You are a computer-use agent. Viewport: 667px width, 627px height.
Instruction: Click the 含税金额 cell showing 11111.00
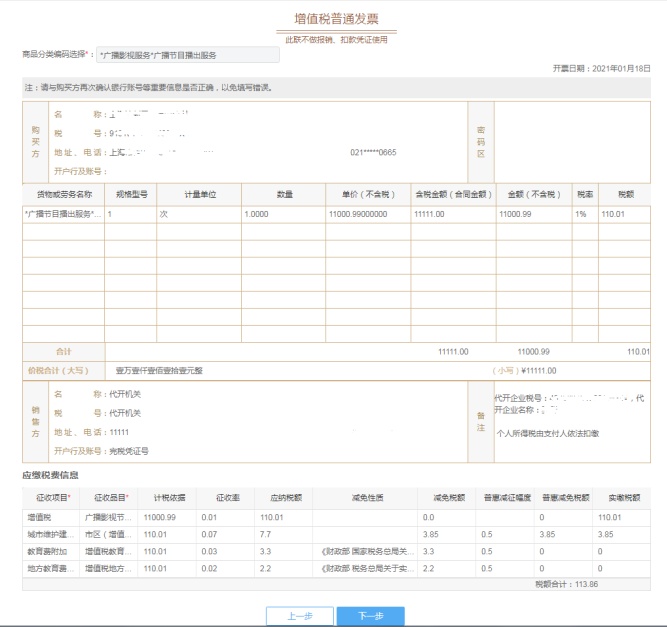(x=452, y=214)
